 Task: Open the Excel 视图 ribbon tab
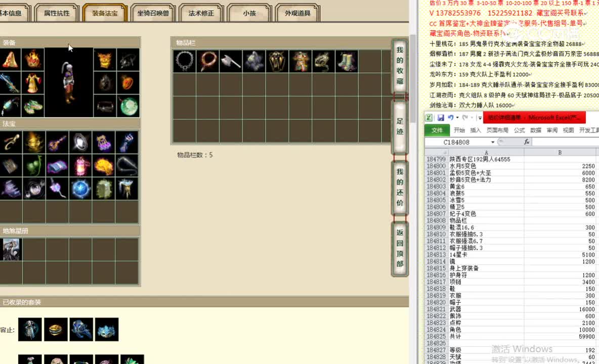569,130
